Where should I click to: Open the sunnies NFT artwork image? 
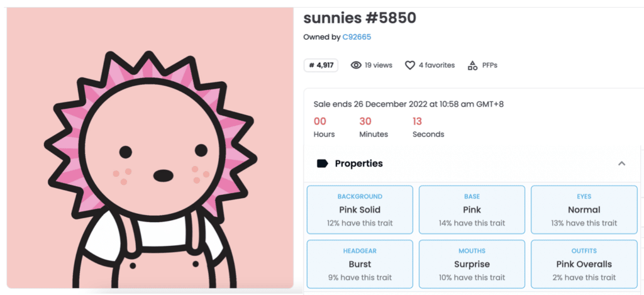click(150, 148)
